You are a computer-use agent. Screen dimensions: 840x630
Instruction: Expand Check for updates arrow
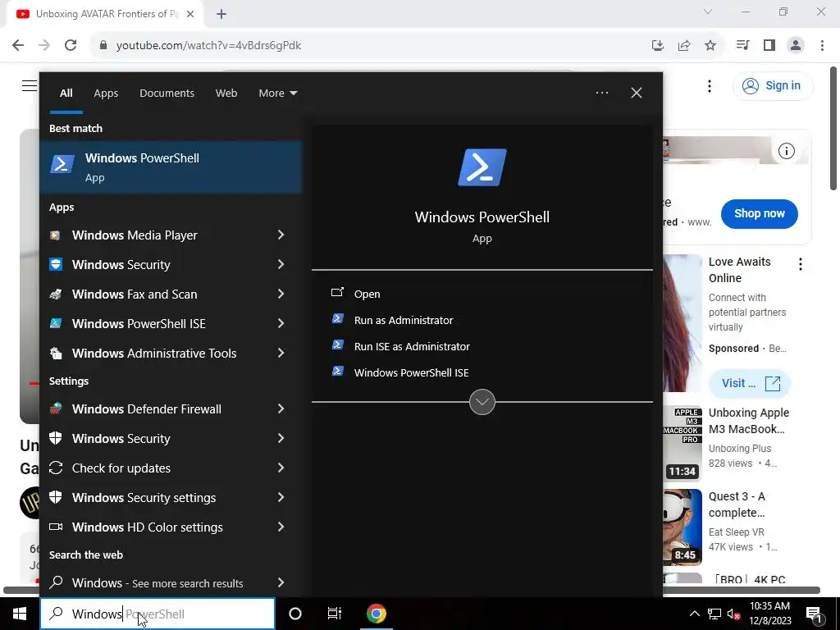(281, 468)
